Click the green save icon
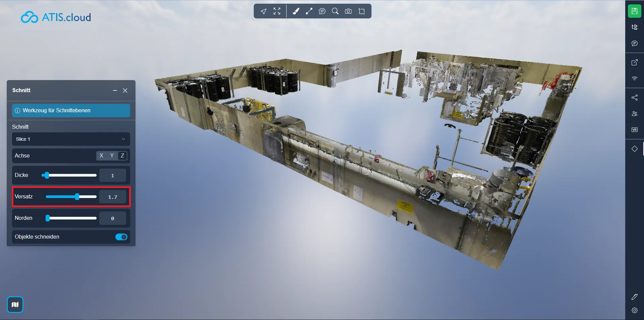 634,11
